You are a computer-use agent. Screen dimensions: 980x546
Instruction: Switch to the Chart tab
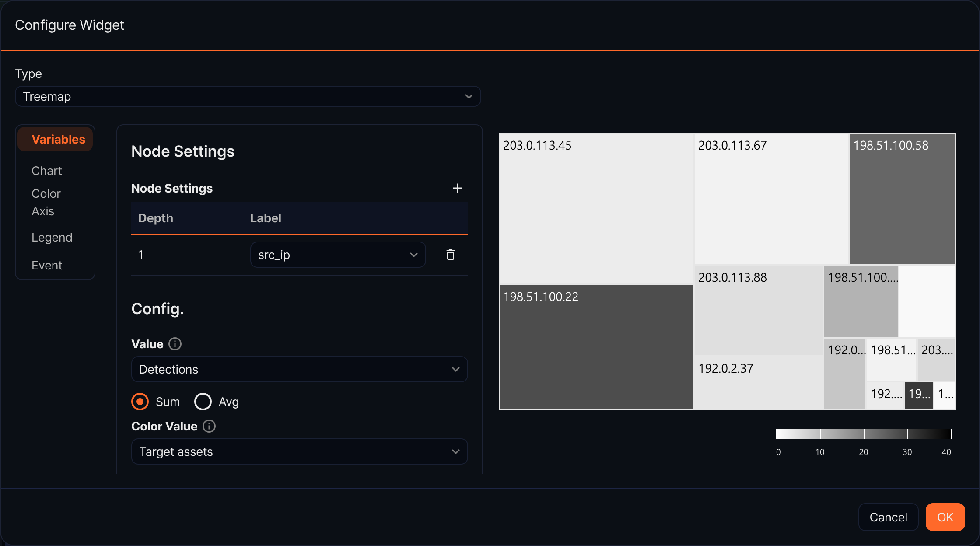point(47,171)
